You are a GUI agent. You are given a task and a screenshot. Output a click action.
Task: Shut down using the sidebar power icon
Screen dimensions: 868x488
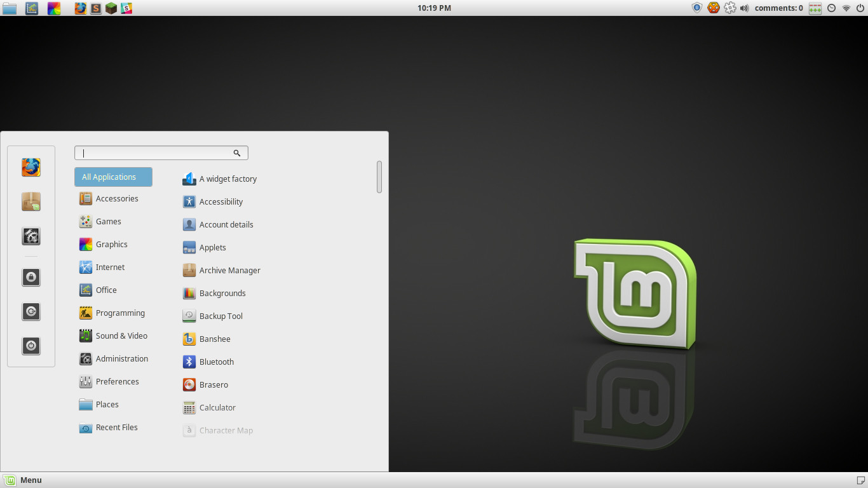point(31,346)
